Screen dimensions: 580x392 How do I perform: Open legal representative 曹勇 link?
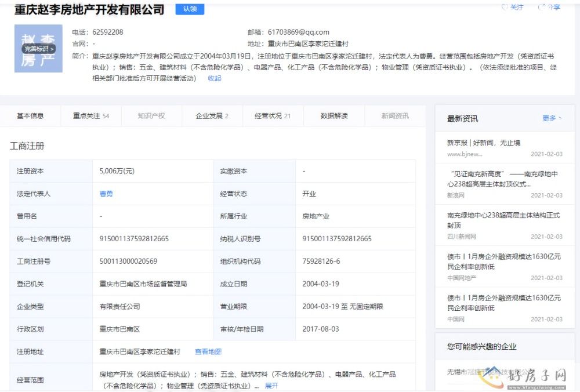106,194
